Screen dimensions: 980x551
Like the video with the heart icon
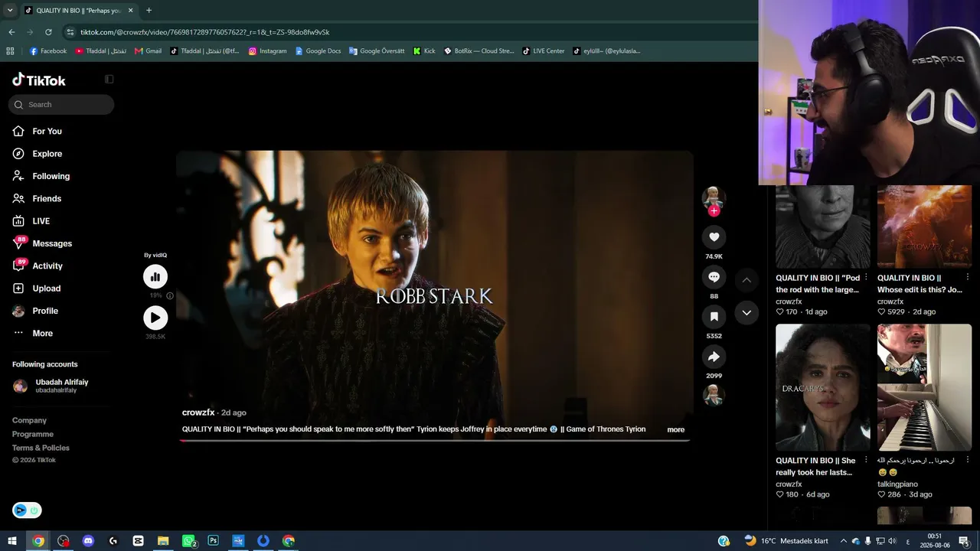click(x=714, y=237)
